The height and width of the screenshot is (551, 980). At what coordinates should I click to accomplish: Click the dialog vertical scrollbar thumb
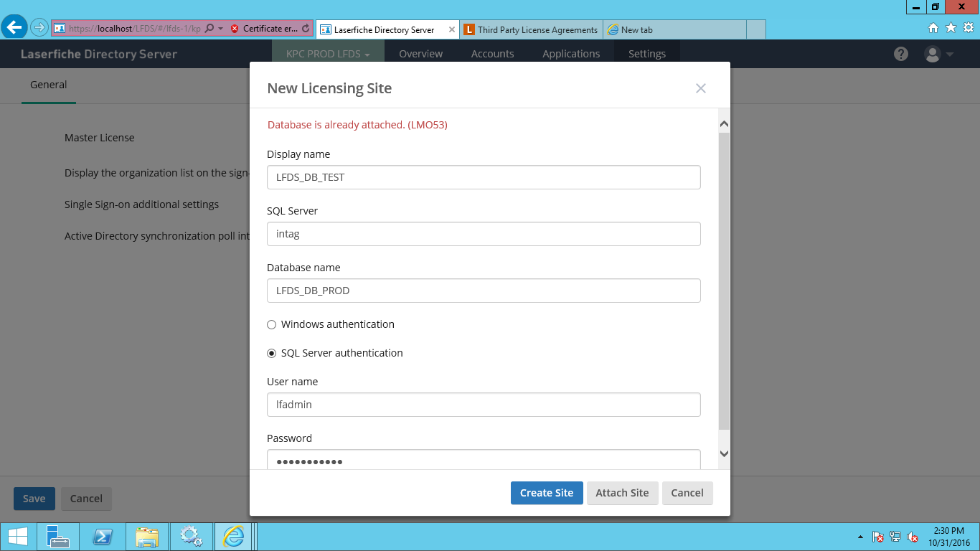[x=724, y=281]
